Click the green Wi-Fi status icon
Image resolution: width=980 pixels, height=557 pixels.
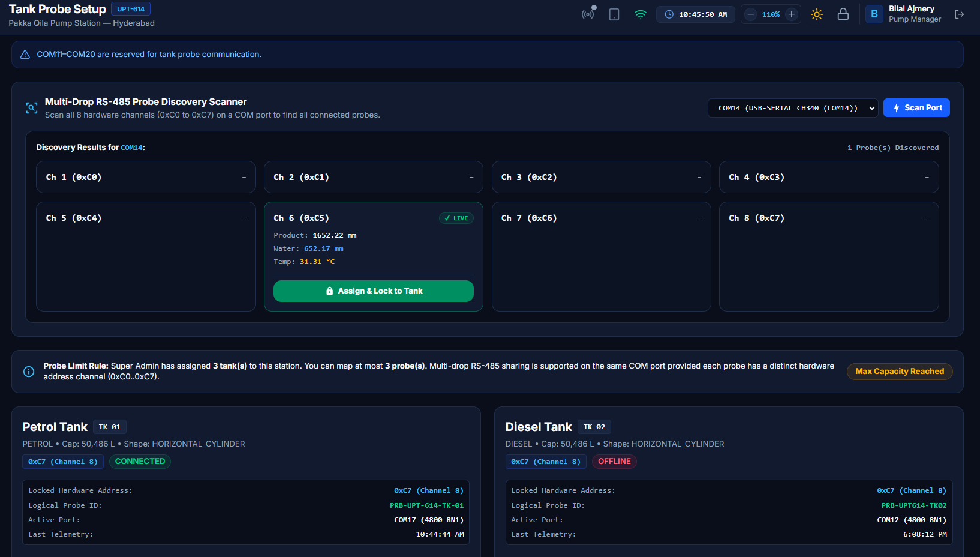coord(641,14)
